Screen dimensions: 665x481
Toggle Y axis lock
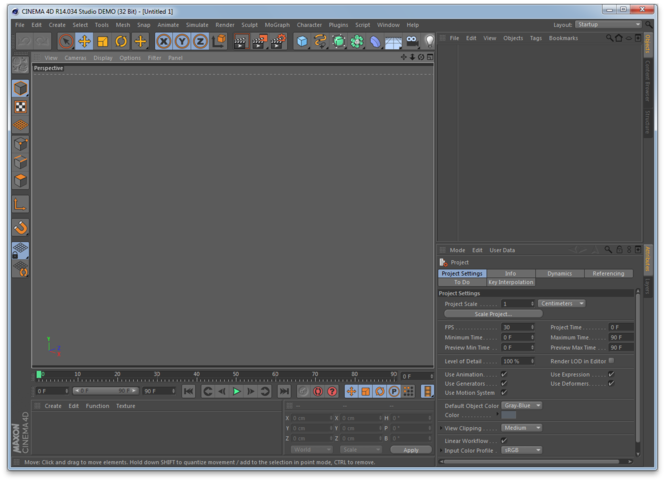182,41
